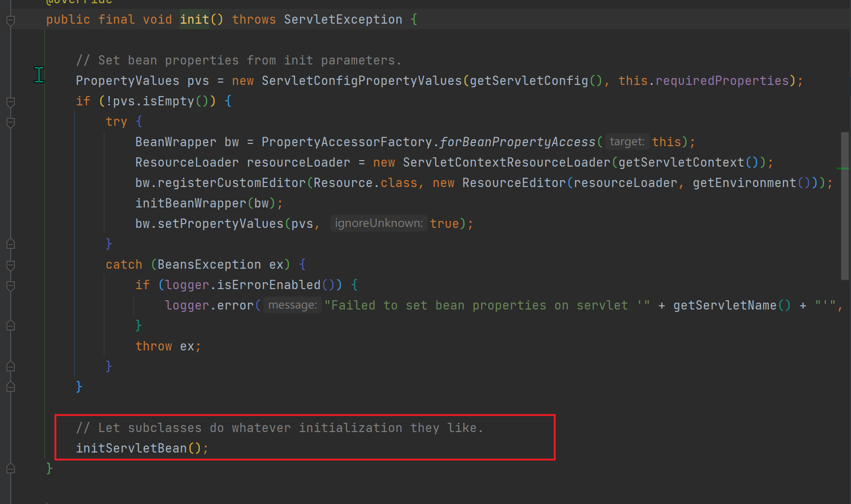Collapse the 'if (!pvs.isEmpty())' block fold

point(11,102)
